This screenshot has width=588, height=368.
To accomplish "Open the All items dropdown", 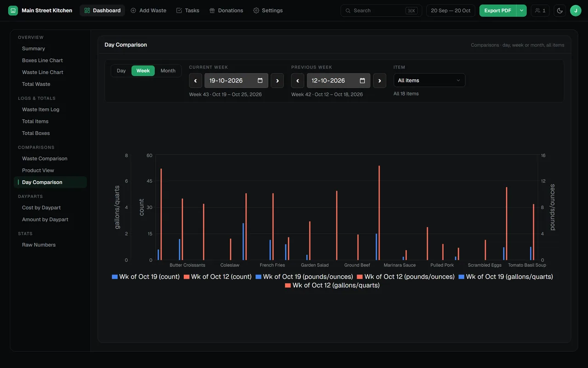I will 430,80.
